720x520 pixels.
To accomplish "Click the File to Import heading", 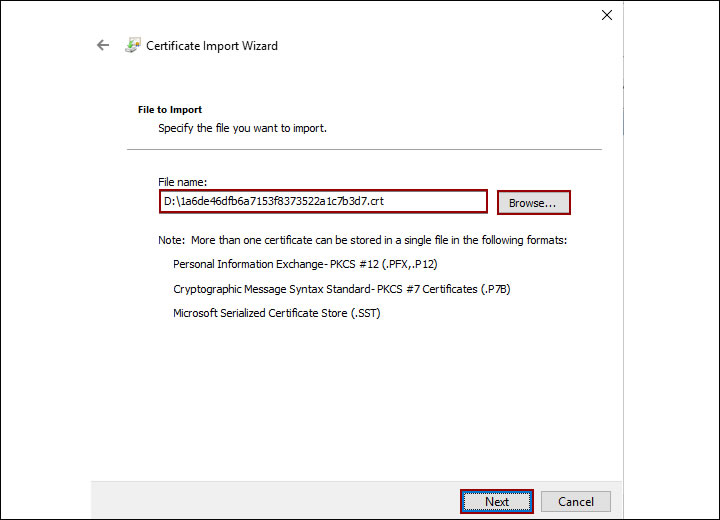I will tap(169, 109).
